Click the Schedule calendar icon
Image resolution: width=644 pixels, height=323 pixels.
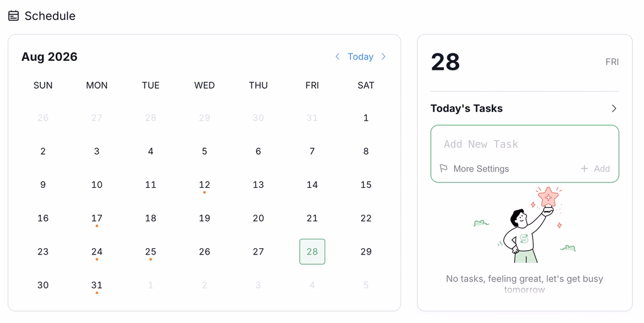(x=14, y=16)
